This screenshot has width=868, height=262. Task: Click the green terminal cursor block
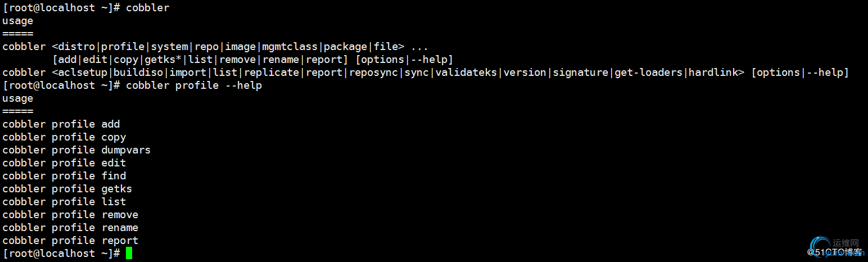(x=129, y=254)
